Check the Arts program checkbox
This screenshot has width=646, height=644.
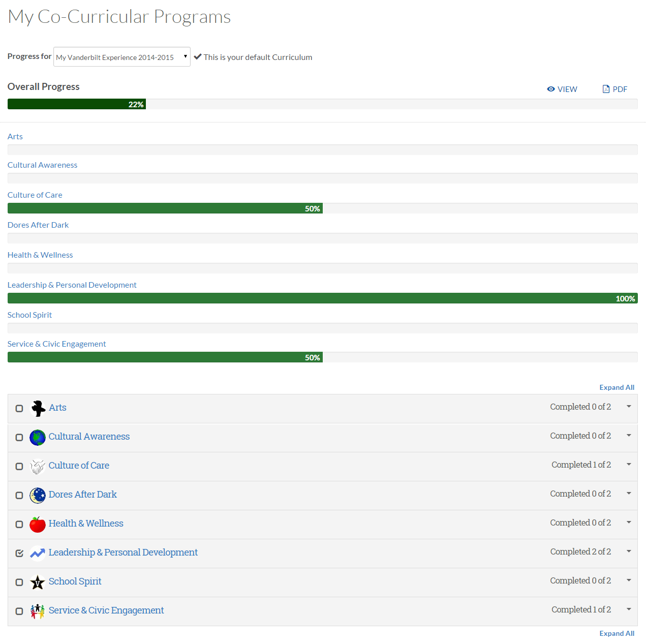tap(19, 408)
